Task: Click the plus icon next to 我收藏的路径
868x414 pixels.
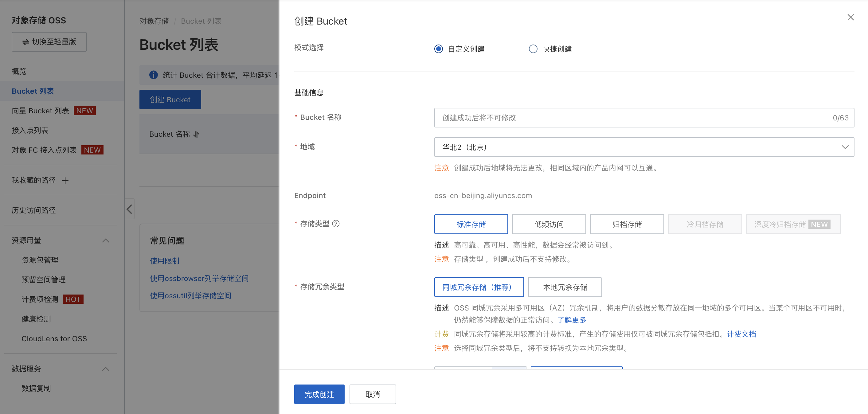Action: (65, 181)
